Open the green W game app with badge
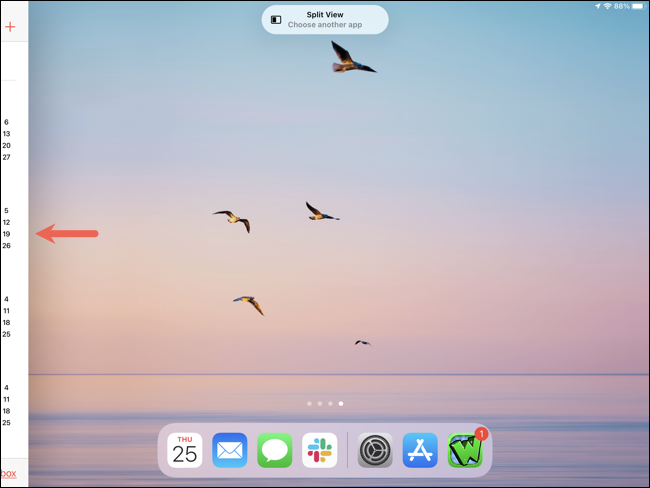The image size is (650, 488). pos(465,450)
